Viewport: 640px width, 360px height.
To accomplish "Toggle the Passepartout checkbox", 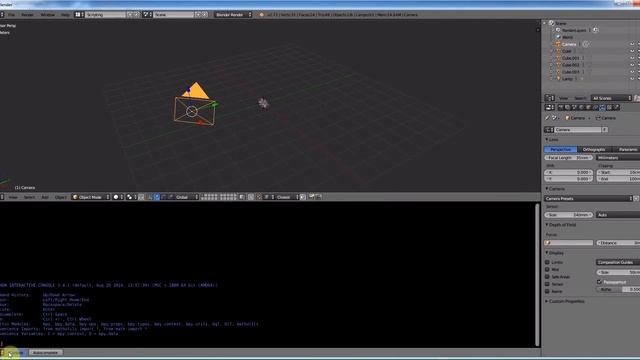I will coord(600,282).
